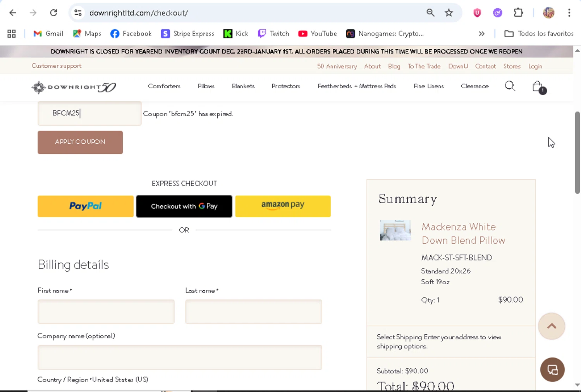Open the Chrome profile avatar
Image resolution: width=581 pixels, height=392 pixels.
(548, 13)
